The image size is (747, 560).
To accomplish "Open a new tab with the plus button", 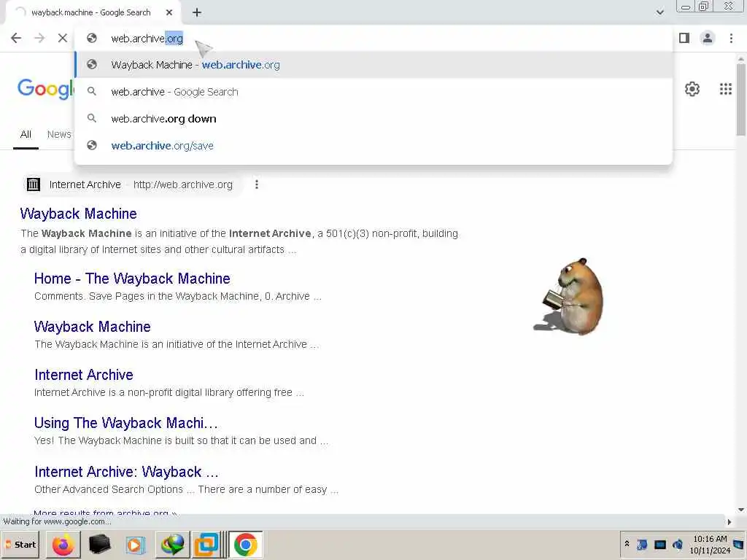I will point(197,12).
